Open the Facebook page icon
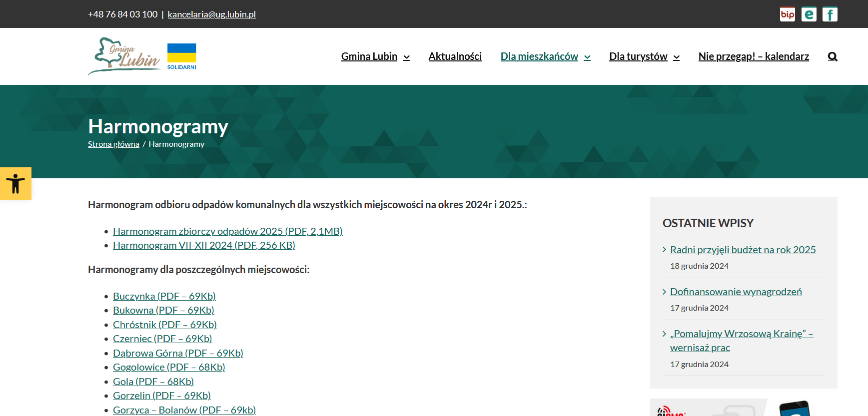The height and width of the screenshot is (416, 868). 830,14
